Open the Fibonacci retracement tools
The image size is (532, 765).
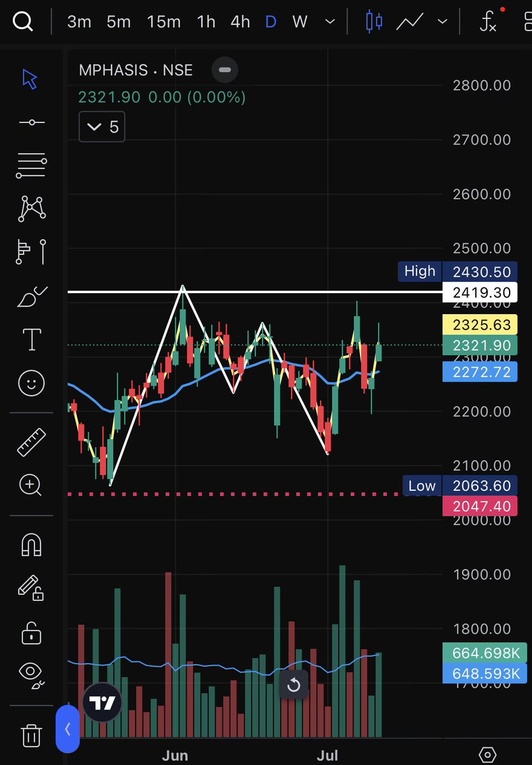(32, 165)
